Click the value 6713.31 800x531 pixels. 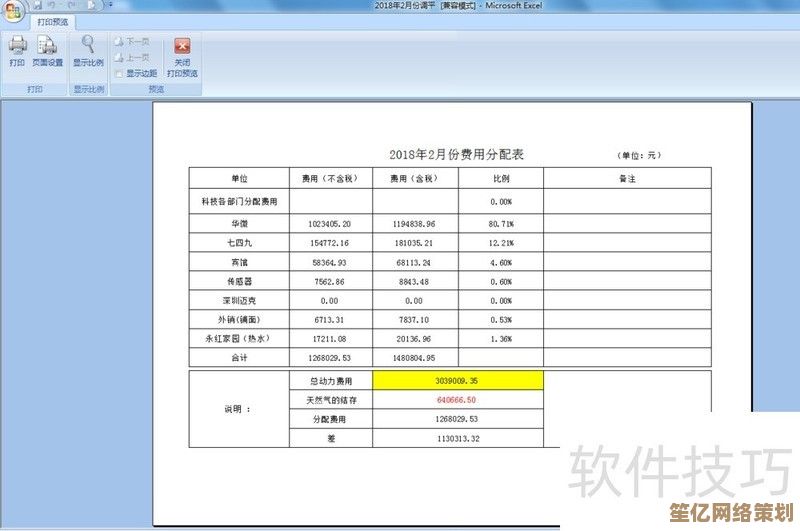[330, 320]
